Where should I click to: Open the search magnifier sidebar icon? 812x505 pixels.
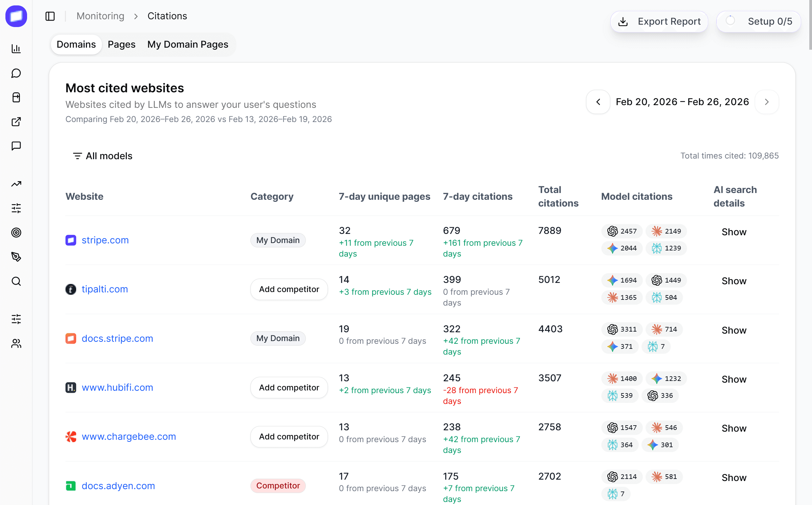click(x=16, y=281)
